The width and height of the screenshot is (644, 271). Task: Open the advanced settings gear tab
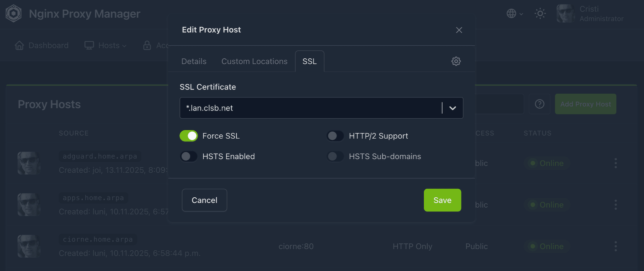pyautogui.click(x=456, y=61)
